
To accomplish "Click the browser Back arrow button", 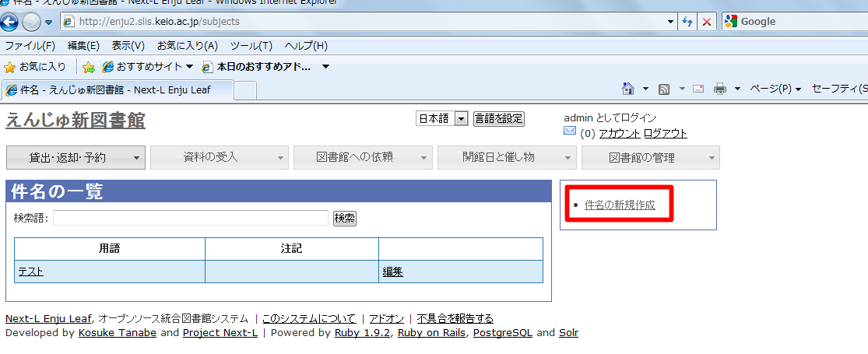I will click(10, 22).
